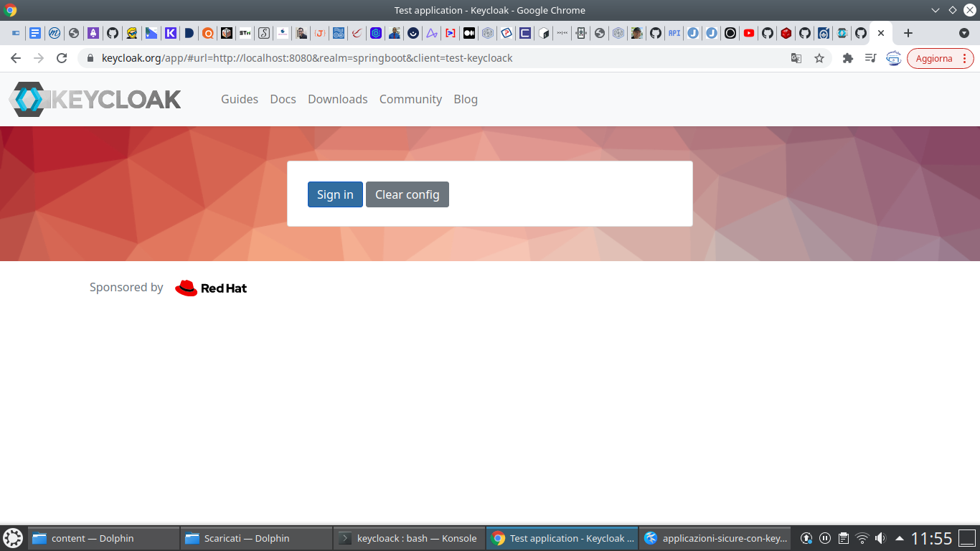Viewport: 980px width, 551px height.
Task: Open a new tab with the plus button
Action: [908, 33]
